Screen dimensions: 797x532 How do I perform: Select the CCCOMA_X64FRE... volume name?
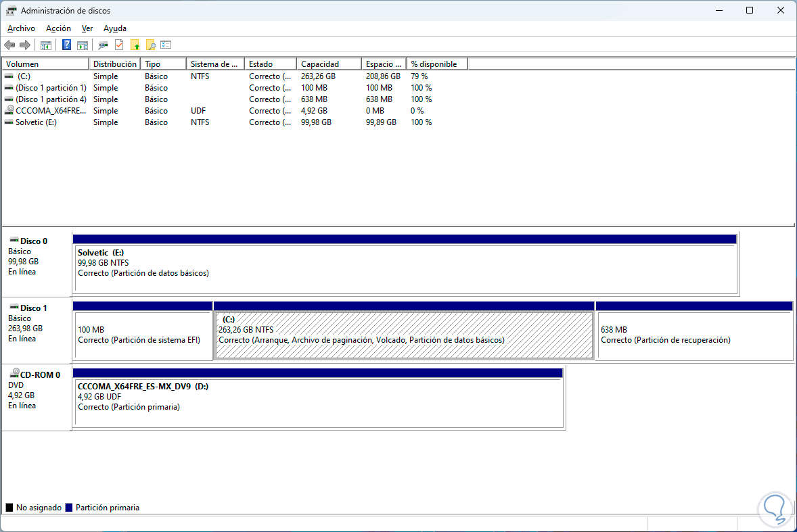click(51, 111)
